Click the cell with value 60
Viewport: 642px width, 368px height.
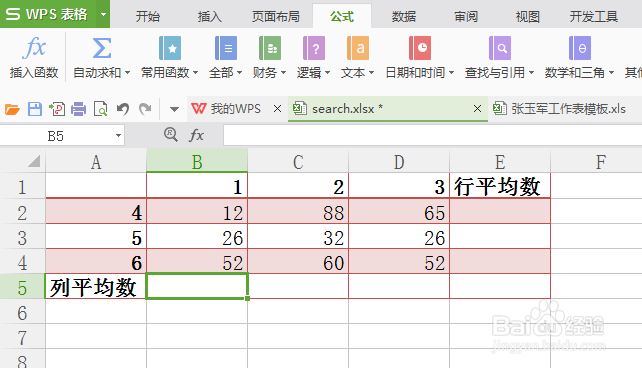298,262
